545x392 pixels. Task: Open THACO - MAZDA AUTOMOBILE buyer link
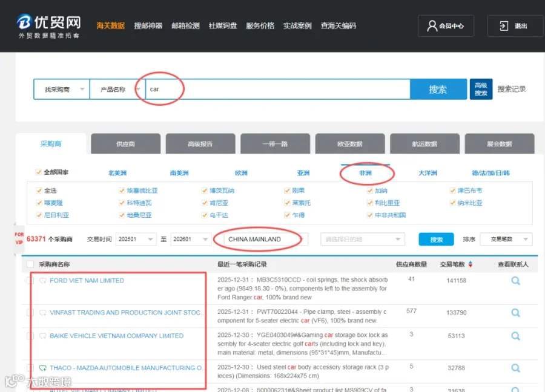126,368
